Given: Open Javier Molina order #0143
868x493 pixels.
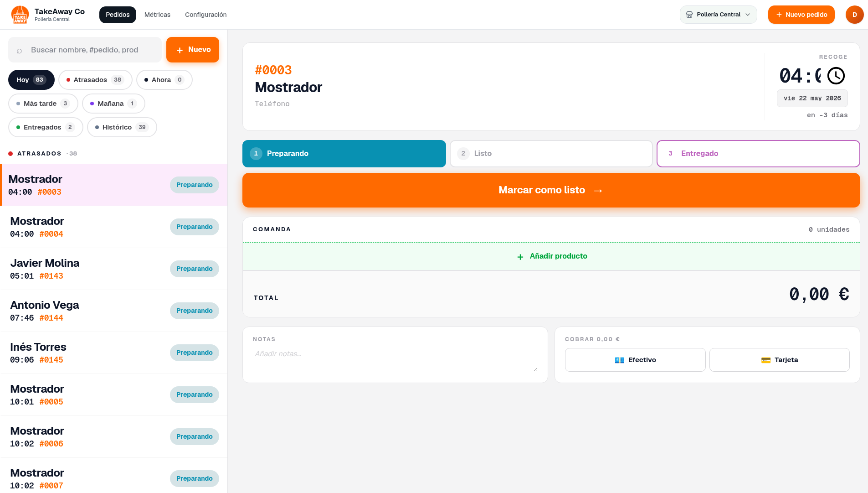Looking at the screenshot, I should 114,269.
